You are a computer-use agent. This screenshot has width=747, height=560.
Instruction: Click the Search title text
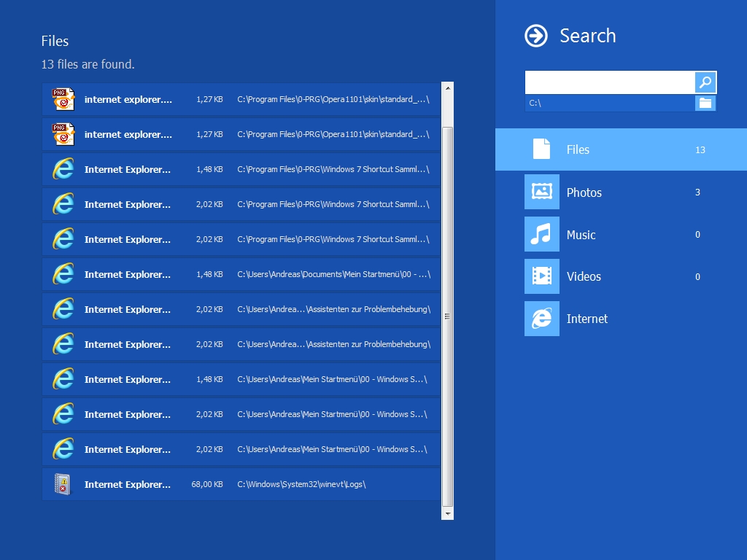pos(588,36)
